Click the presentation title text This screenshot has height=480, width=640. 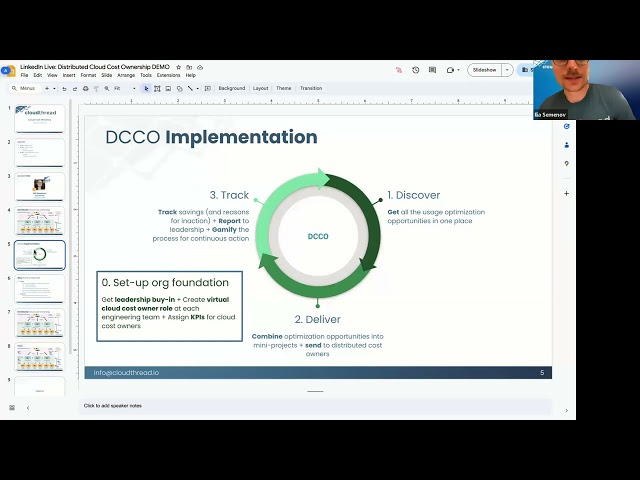(x=95, y=67)
